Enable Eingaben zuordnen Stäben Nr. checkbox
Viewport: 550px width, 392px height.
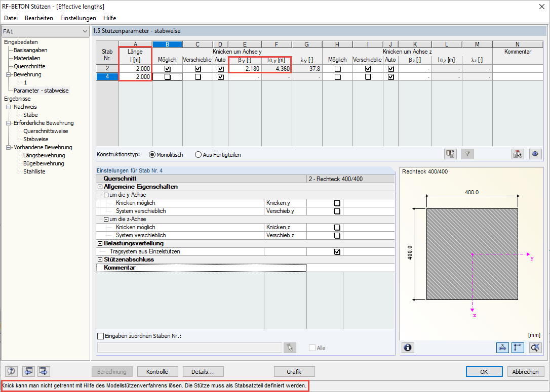101,336
